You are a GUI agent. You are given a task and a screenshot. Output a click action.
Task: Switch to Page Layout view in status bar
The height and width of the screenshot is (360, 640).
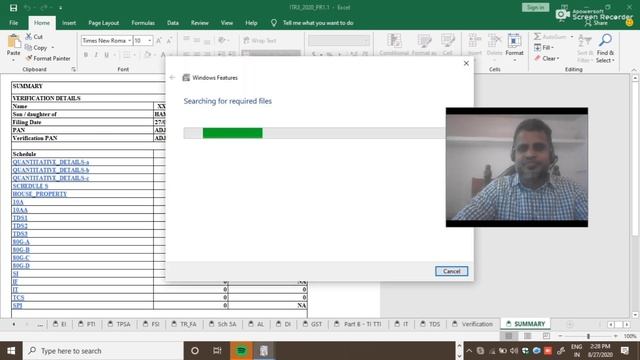pyautogui.click(x=527, y=336)
